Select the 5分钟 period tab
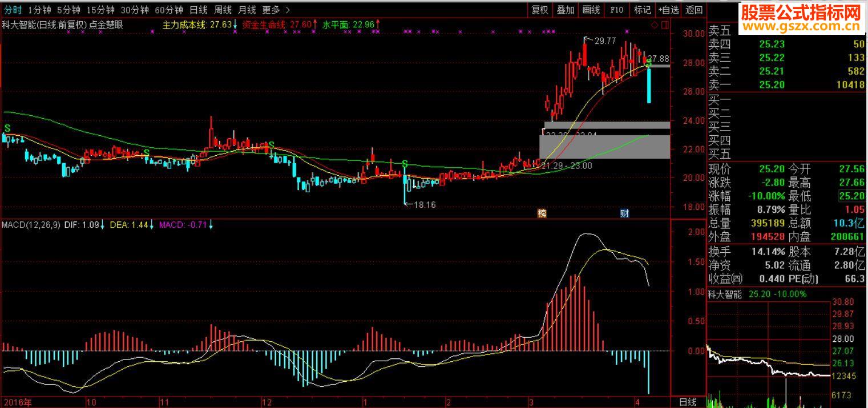 [x=68, y=10]
